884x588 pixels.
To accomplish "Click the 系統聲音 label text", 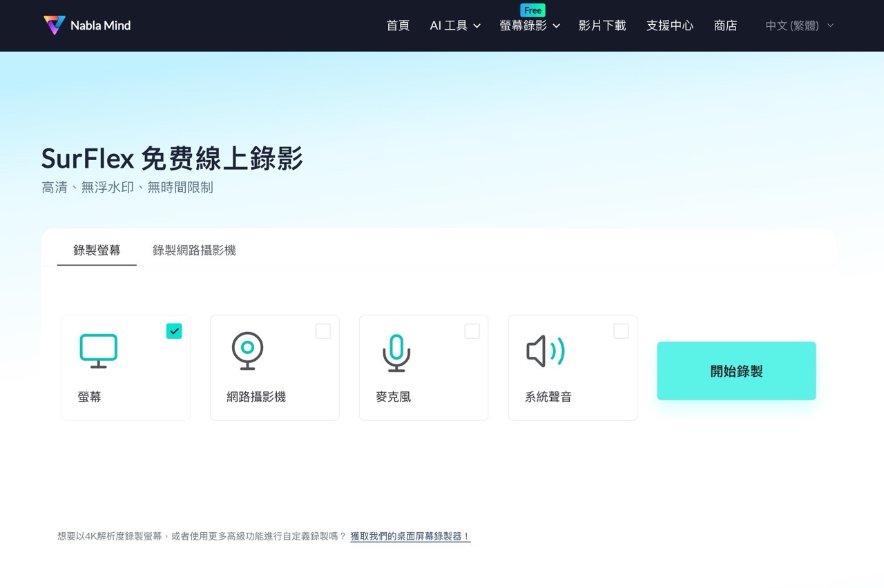I will pos(548,397).
